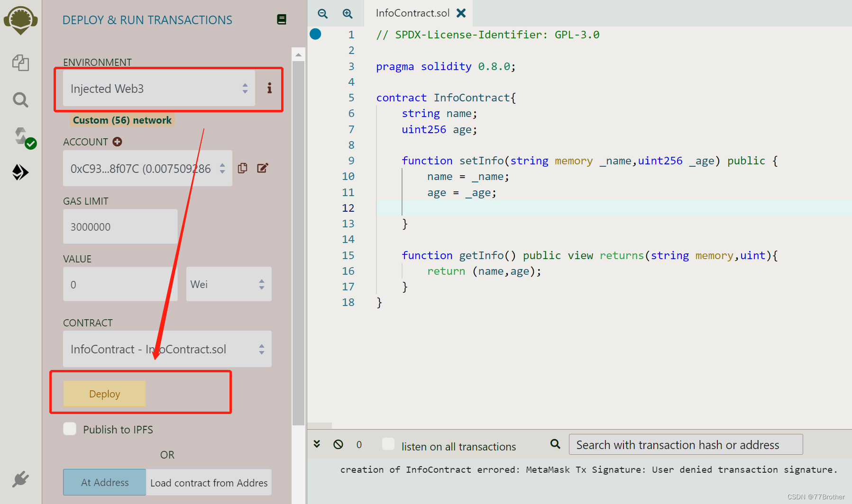The image size is (852, 504).
Task: Open the Wei value unit dropdown
Action: 229,284
